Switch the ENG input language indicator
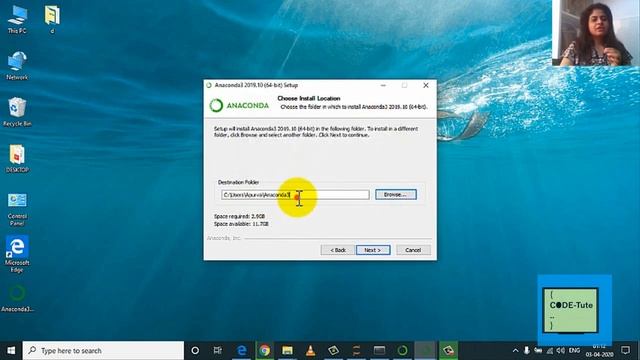Image resolution: width=640 pixels, height=360 pixels. pyautogui.click(x=574, y=351)
